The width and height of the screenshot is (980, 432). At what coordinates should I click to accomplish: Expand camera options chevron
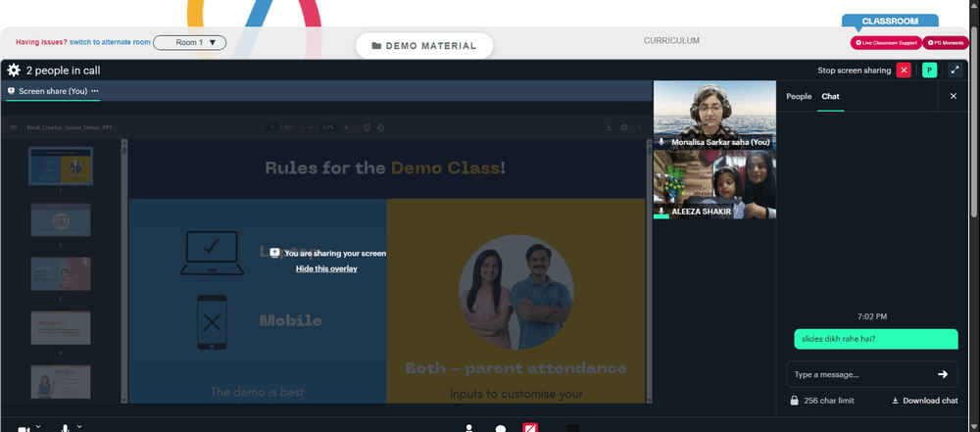pos(38,426)
